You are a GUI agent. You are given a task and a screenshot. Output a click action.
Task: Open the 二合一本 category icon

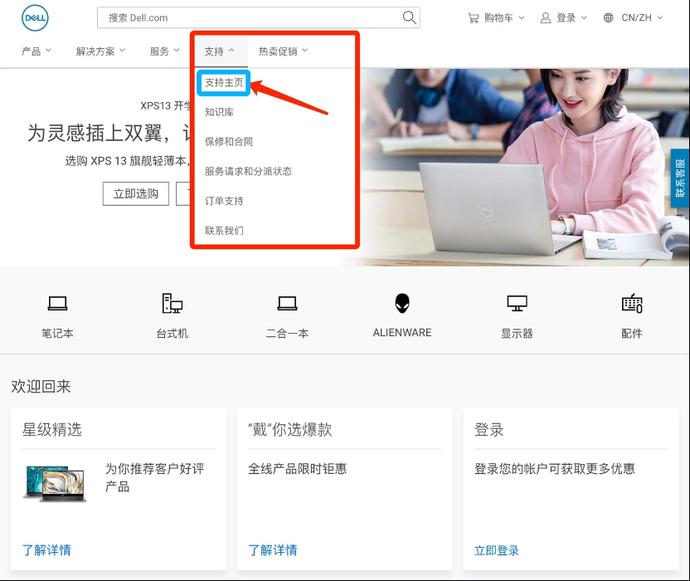[x=287, y=303]
